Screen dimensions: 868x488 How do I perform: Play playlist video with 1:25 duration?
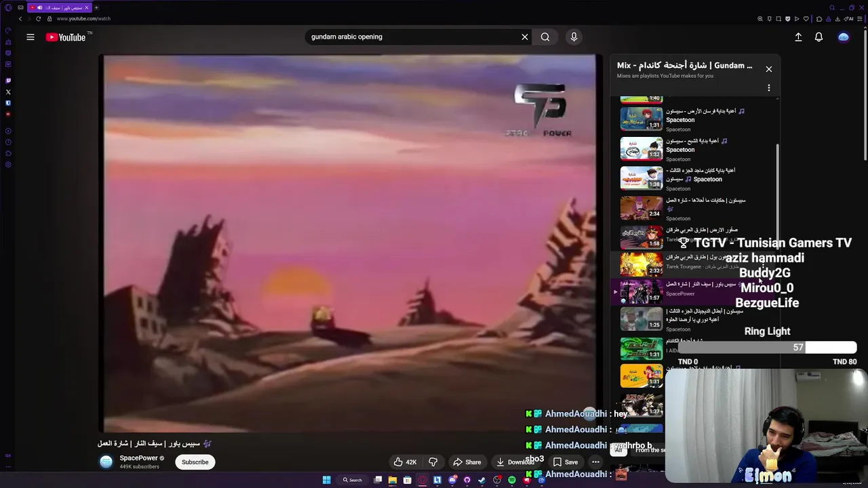point(642,319)
